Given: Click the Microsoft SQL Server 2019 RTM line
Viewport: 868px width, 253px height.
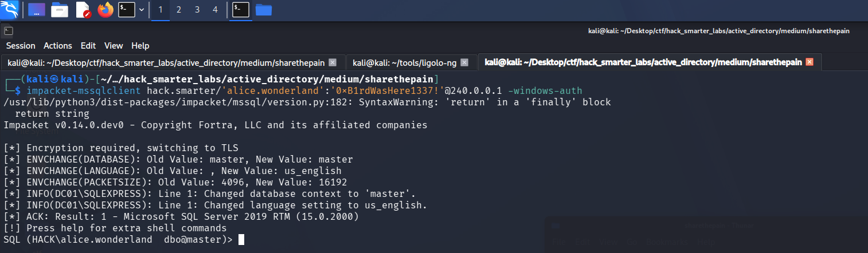Looking at the screenshot, I should click(x=181, y=216).
